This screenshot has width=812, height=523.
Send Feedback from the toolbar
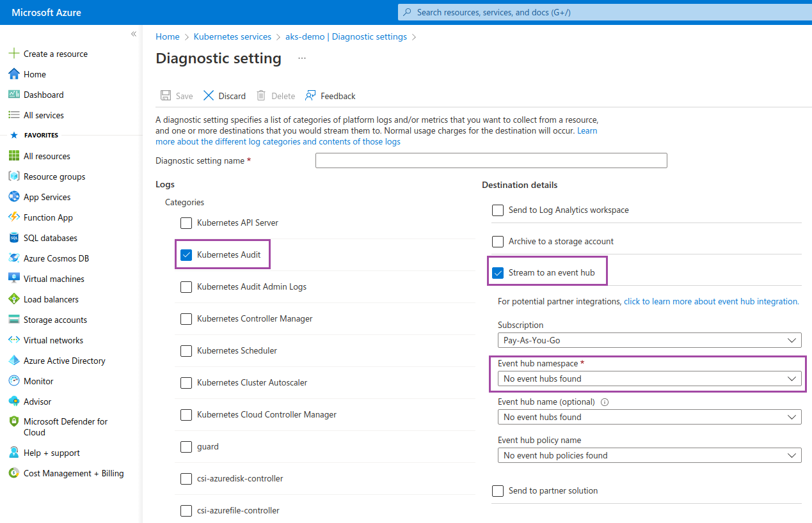click(330, 95)
